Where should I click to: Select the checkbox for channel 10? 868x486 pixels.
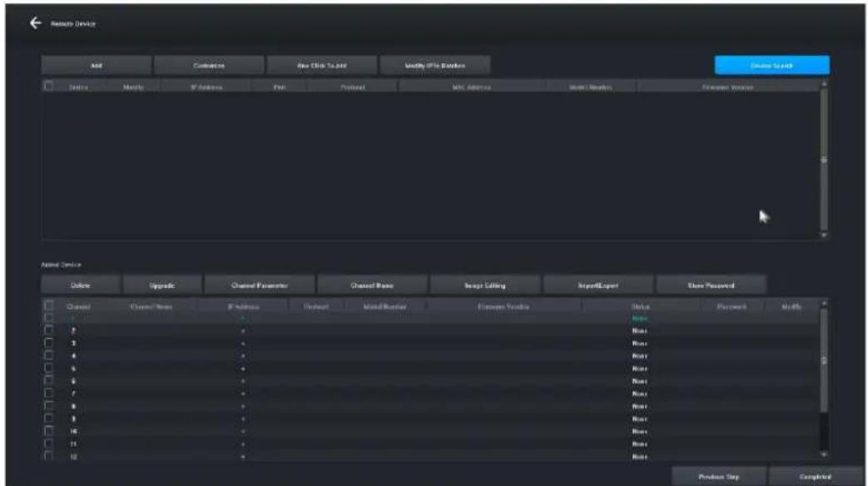[49, 431]
